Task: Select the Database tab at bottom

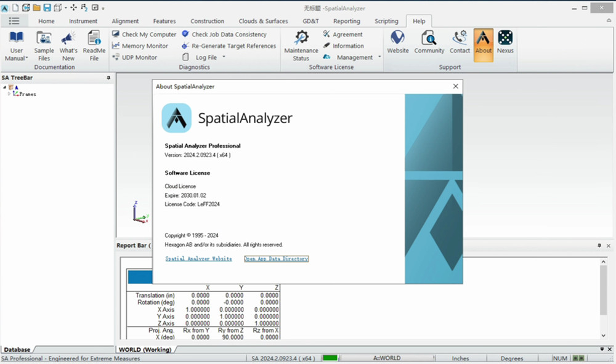Action: [17, 349]
